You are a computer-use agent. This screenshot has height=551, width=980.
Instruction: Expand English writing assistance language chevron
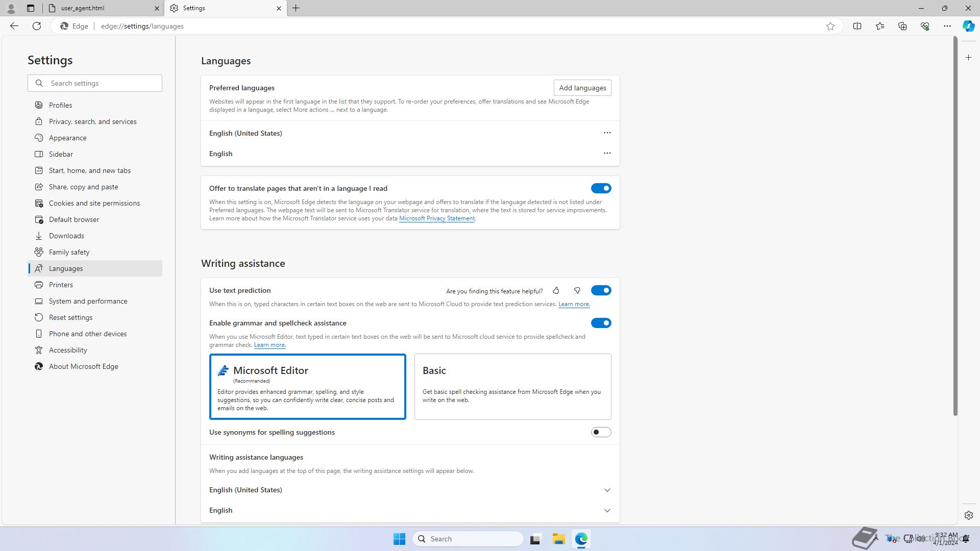(x=607, y=511)
